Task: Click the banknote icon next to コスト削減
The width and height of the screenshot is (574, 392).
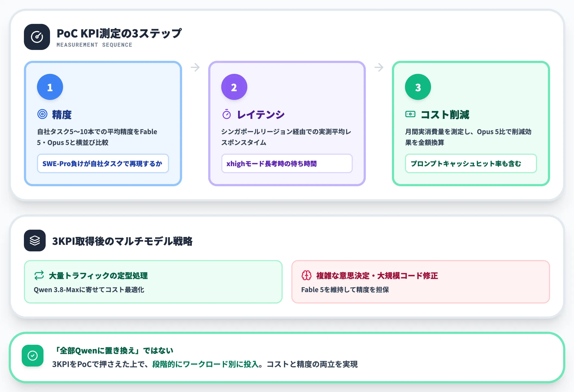Action: click(x=410, y=114)
